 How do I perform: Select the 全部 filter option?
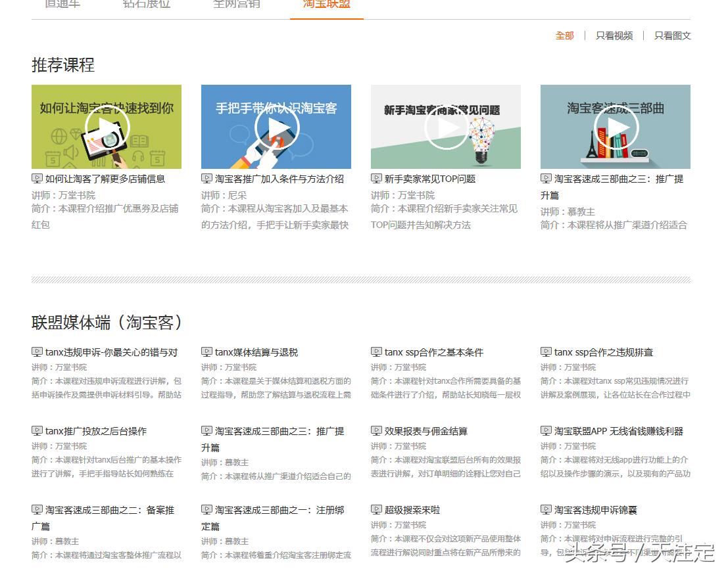point(564,35)
